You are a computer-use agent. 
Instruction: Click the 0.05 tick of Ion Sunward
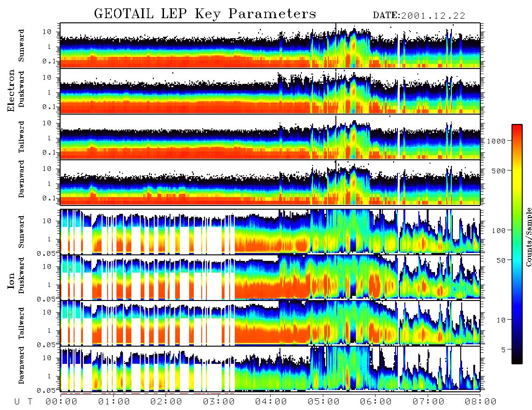pyautogui.click(x=46, y=253)
